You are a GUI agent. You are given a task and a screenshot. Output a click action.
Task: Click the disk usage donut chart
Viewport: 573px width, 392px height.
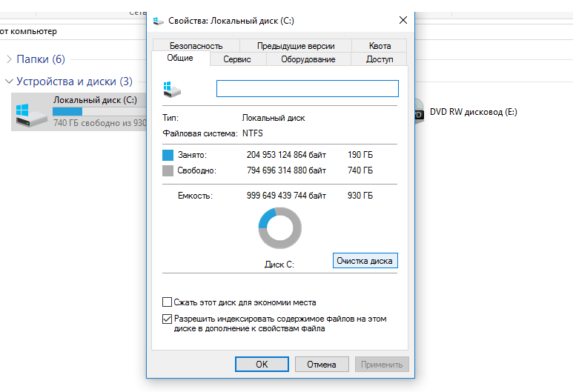click(x=280, y=228)
